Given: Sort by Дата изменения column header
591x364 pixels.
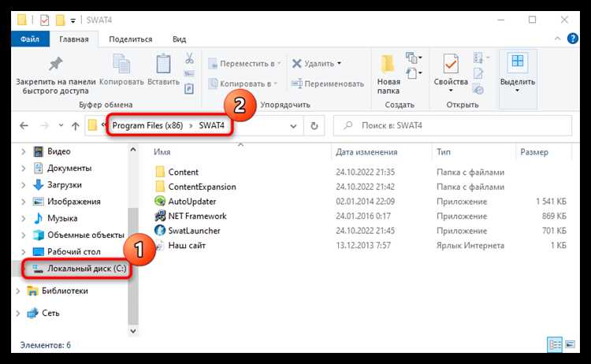Looking at the screenshot, I should [x=366, y=152].
